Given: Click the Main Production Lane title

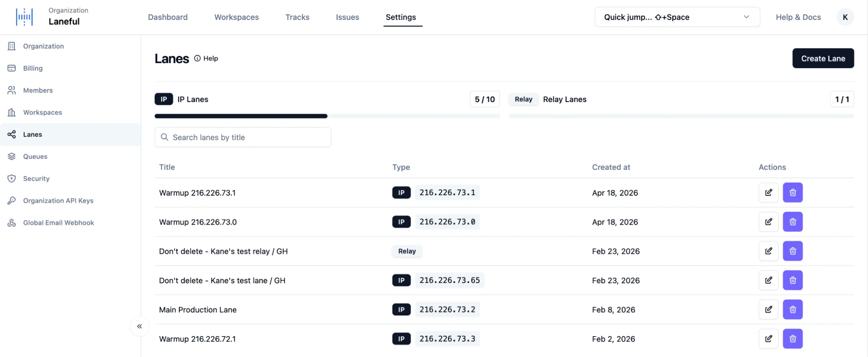Looking at the screenshot, I should click(198, 310).
